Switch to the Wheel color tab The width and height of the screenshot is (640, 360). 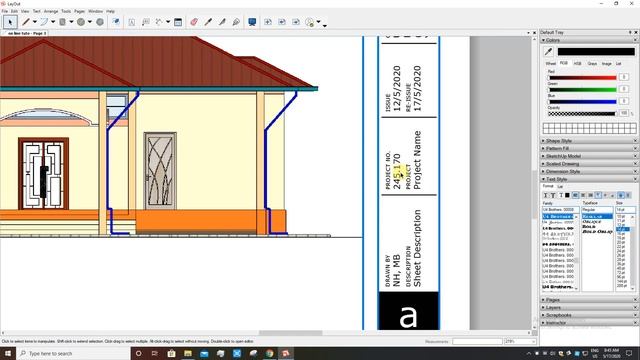click(551, 64)
